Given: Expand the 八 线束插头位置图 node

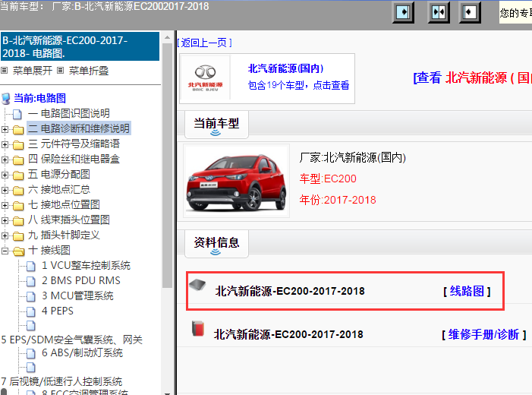Looking at the screenshot, I should pyautogui.click(x=5, y=221).
